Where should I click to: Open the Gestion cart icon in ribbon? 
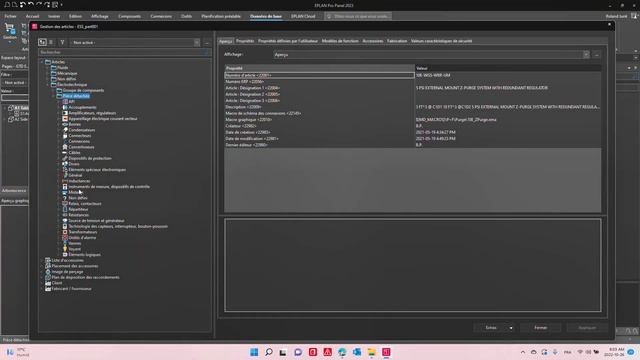tap(9, 29)
